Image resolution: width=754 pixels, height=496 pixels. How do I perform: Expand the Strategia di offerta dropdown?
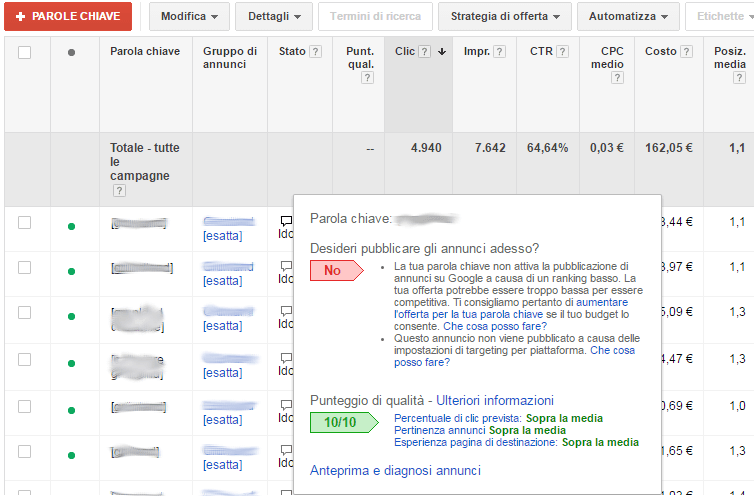[x=505, y=16]
